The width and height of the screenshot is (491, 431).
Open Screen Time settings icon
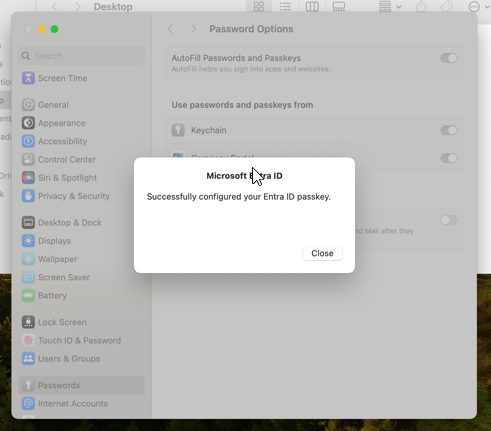point(28,78)
